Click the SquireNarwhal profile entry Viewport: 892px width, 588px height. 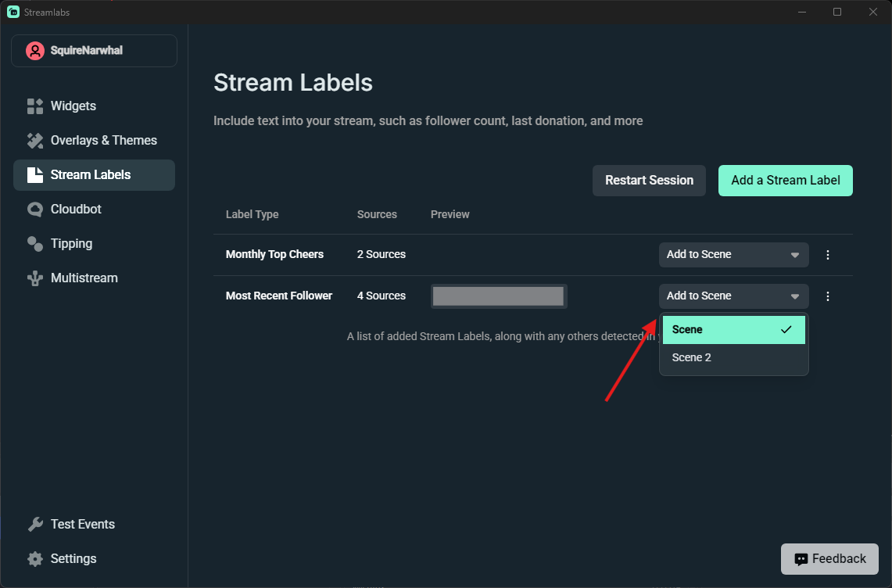click(94, 50)
